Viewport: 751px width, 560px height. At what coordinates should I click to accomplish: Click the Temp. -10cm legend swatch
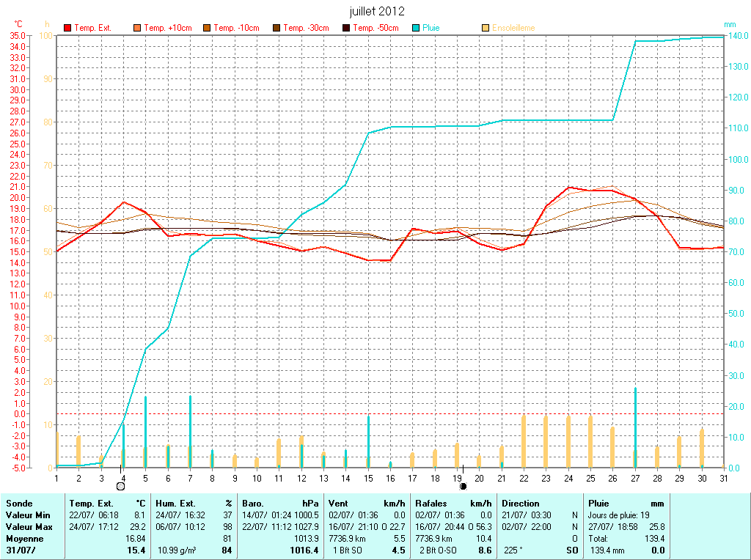207,28
